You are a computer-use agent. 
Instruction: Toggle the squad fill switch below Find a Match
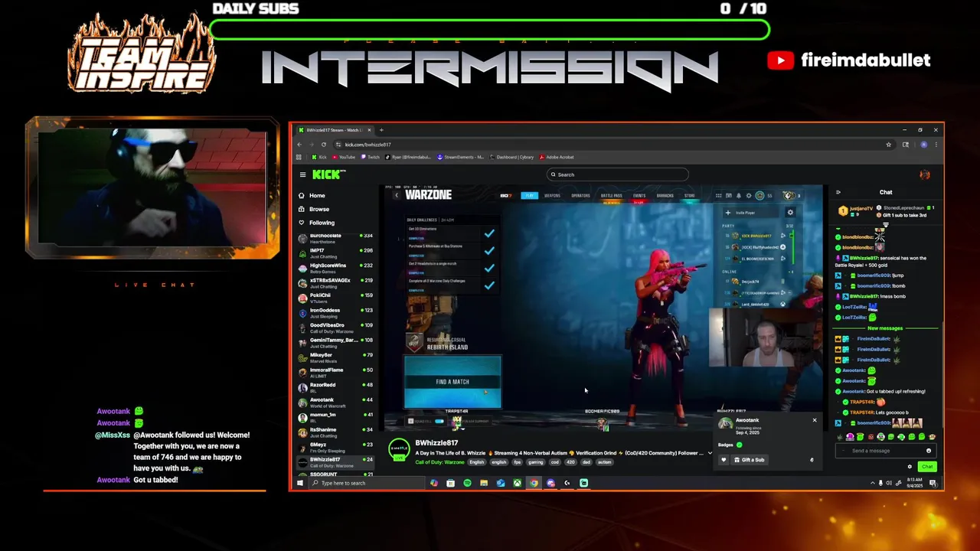tap(439, 421)
